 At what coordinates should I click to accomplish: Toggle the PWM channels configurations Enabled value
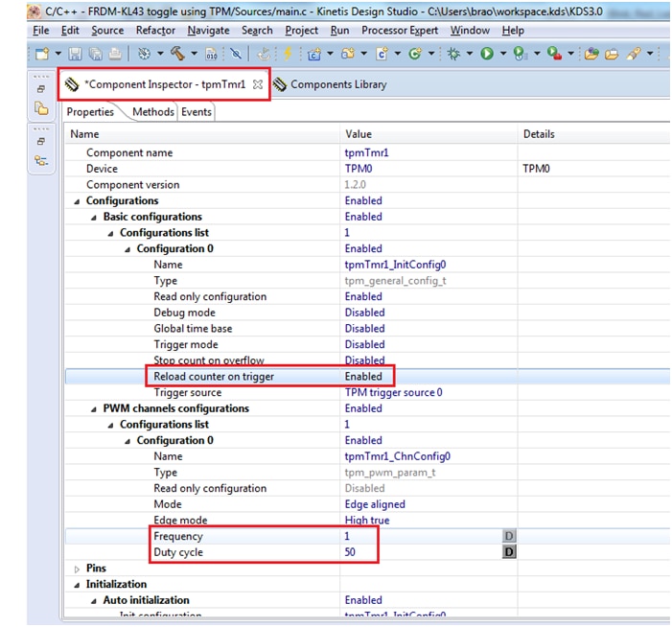coord(363,408)
